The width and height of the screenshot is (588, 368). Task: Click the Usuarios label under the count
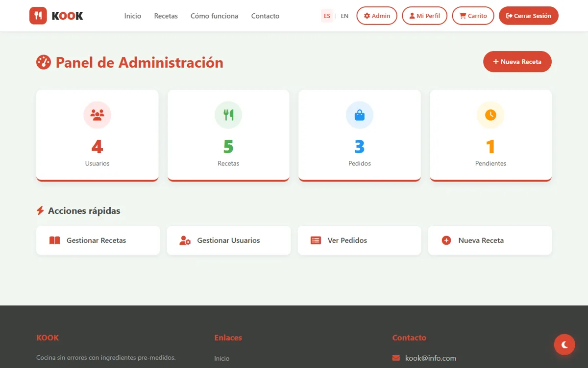(x=98, y=163)
